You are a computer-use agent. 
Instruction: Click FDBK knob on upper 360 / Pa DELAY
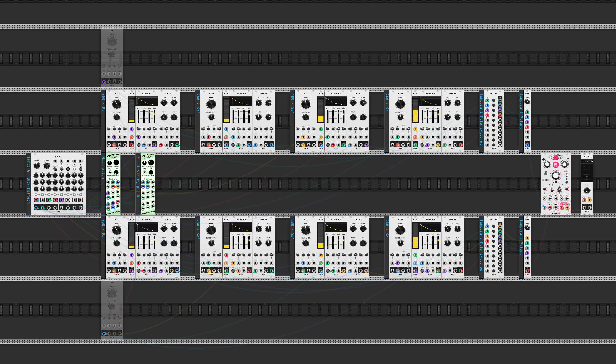click(174, 103)
